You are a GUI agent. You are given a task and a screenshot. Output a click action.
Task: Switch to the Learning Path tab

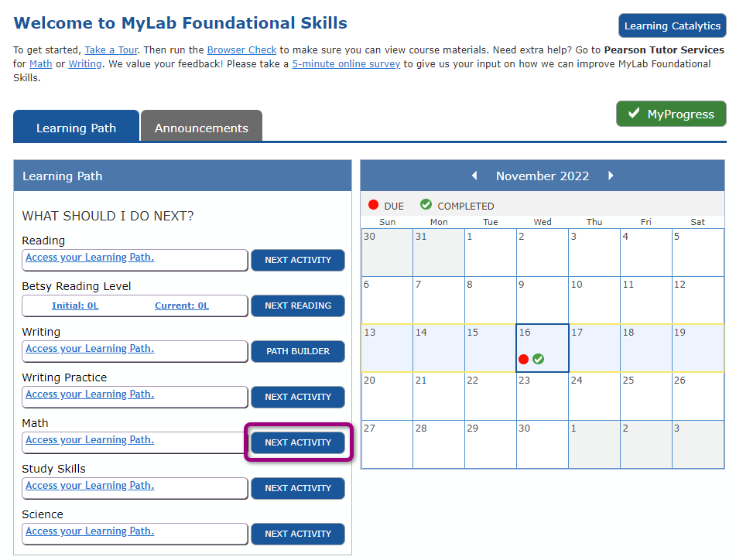[x=76, y=126]
